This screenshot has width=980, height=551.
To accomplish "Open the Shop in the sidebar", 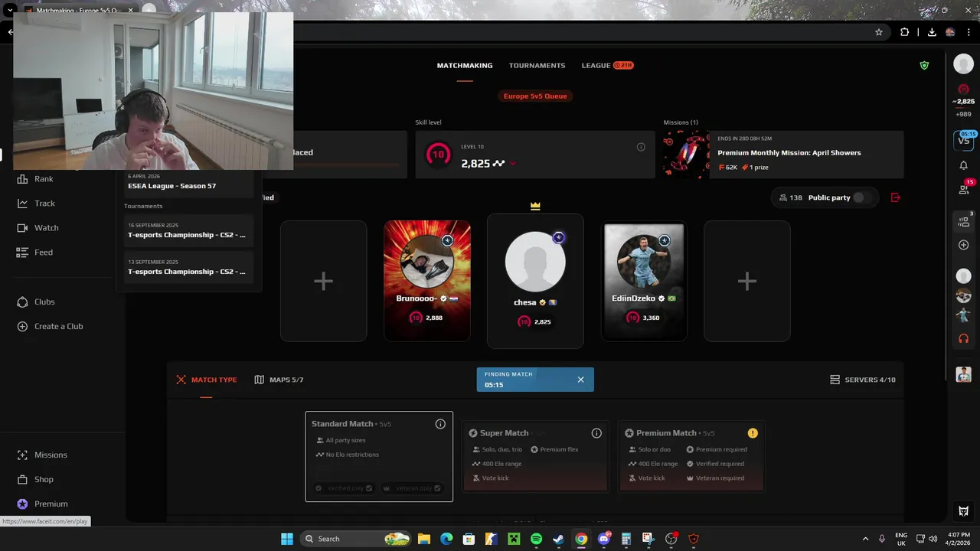I will coord(35,479).
